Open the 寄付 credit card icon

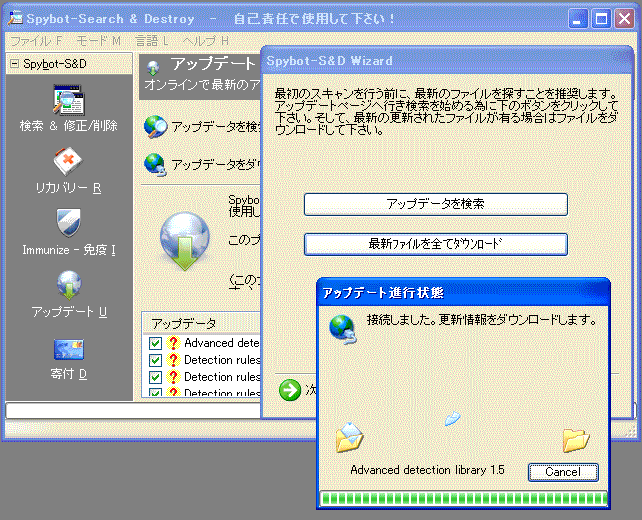pos(69,349)
